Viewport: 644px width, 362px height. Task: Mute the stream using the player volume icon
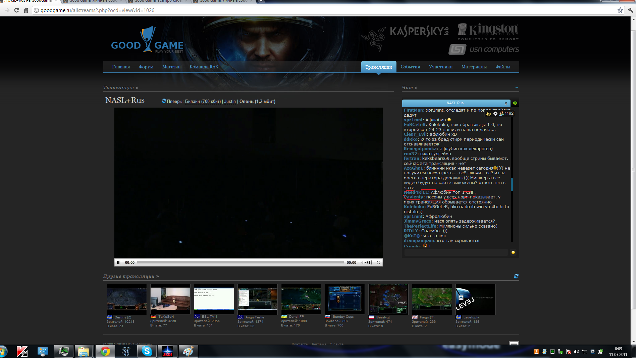pyautogui.click(x=362, y=262)
